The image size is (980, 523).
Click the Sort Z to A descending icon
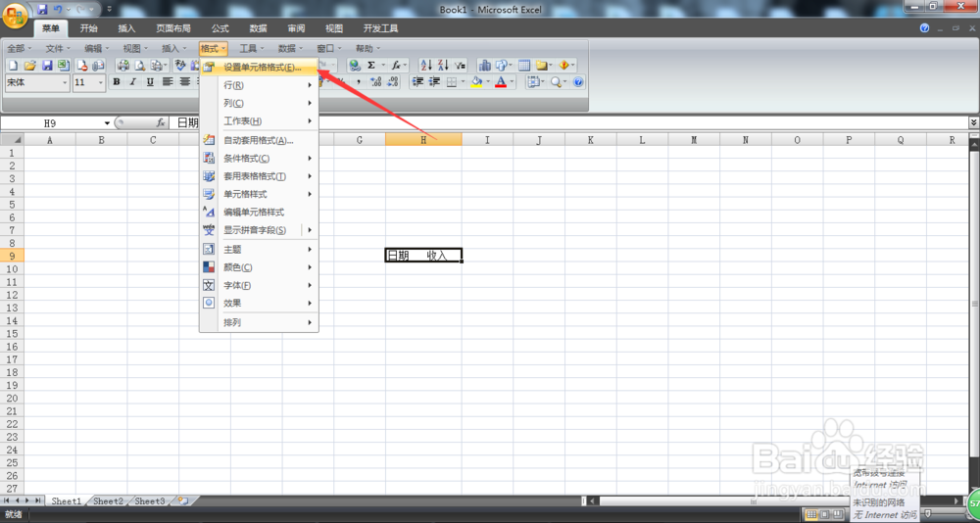pos(443,65)
